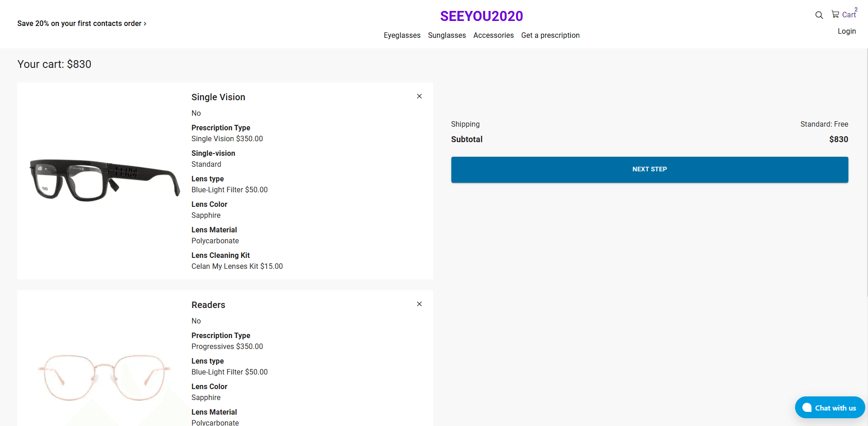This screenshot has height=426, width=868.
Task: Click the chat bubble icon
Action: (x=807, y=408)
